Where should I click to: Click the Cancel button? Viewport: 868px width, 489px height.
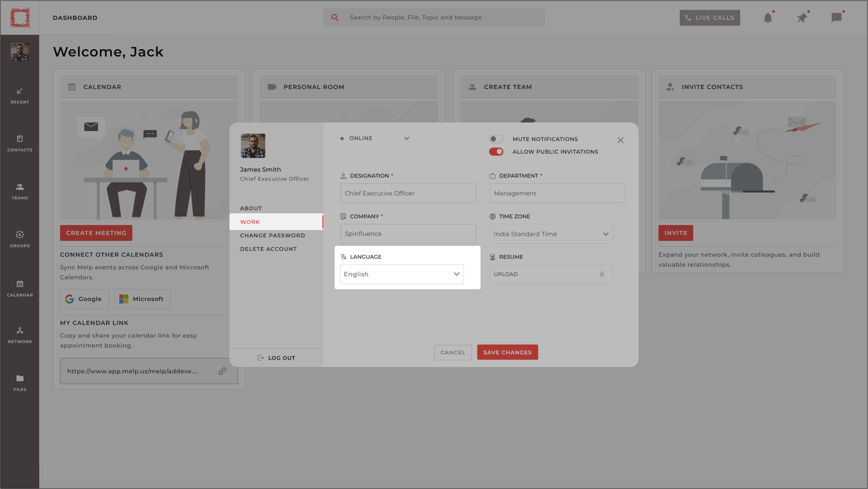[453, 353]
